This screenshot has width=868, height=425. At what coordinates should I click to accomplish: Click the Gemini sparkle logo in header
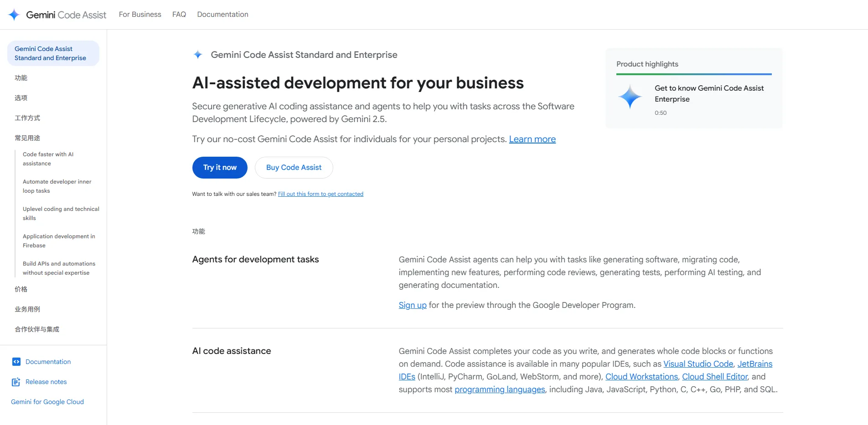coord(14,15)
